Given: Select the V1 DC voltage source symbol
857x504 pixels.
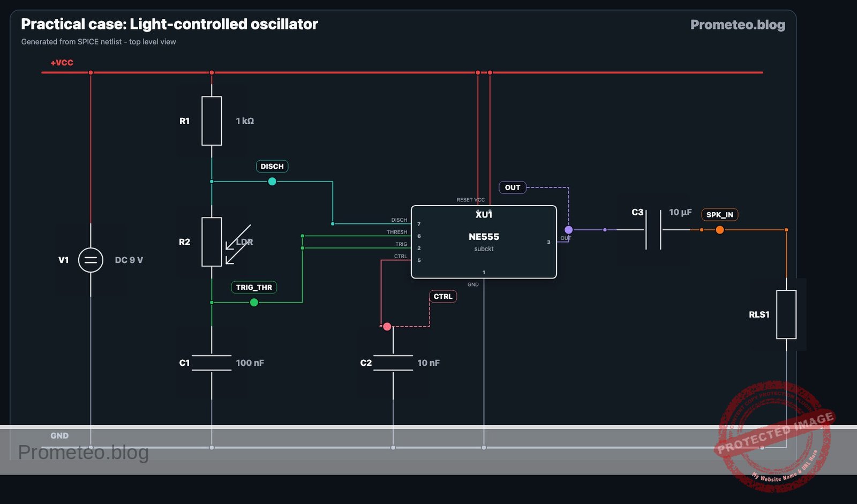Looking at the screenshot, I should [91, 260].
